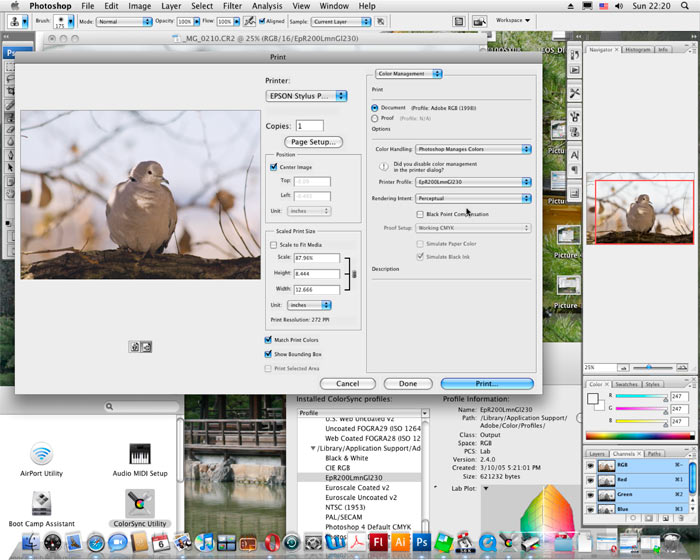The height and width of the screenshot is (560, 700).
Task: Toggle the Aligned checkbox in options bar
Action: pos(262,21)
